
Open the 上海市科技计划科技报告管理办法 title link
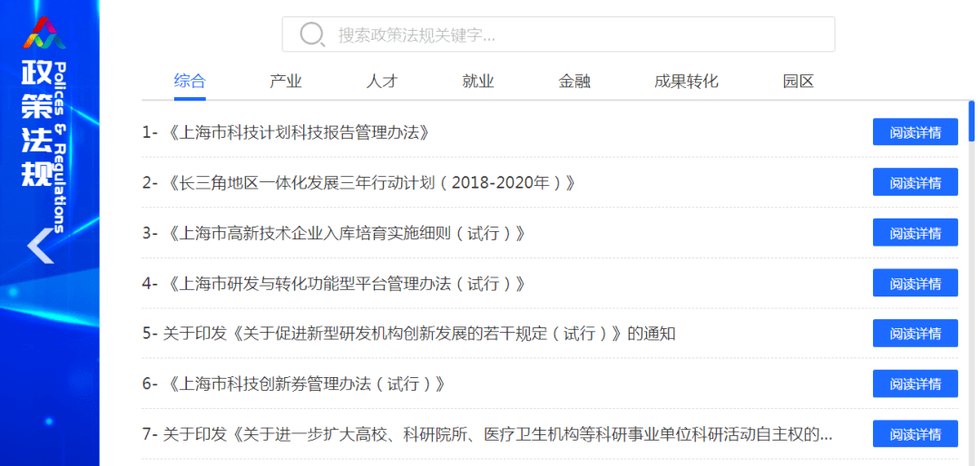pyautogui.click(x=298, y=132)
